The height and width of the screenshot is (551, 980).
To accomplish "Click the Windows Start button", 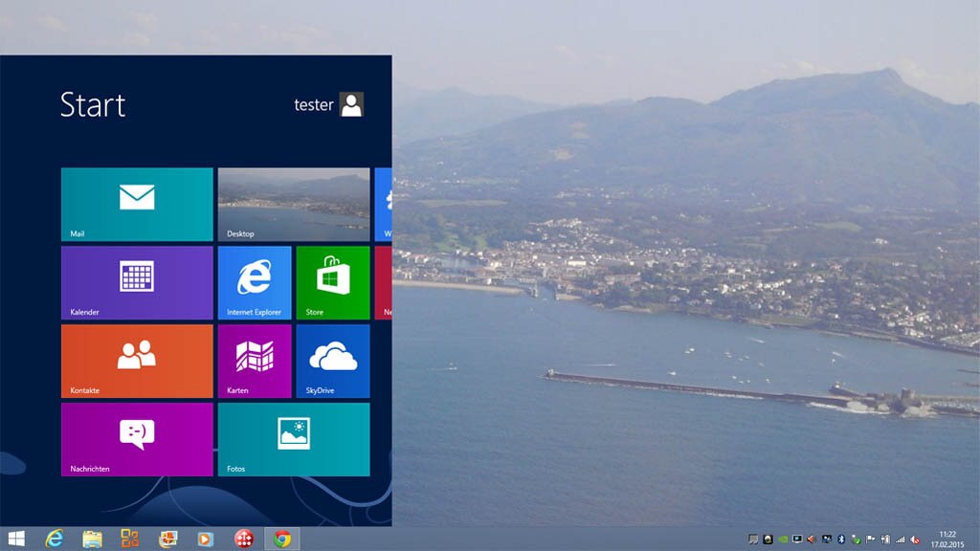I will tap(16, 539).
